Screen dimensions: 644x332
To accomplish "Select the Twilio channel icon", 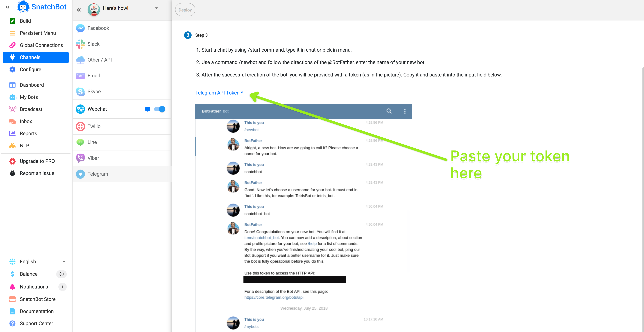I will (80, 126).
